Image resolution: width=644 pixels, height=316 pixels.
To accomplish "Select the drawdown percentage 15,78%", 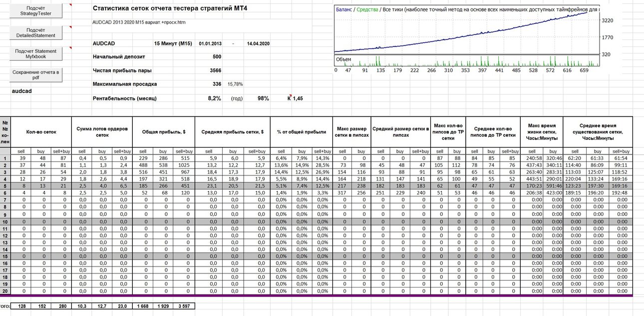I will click(235, 84).
